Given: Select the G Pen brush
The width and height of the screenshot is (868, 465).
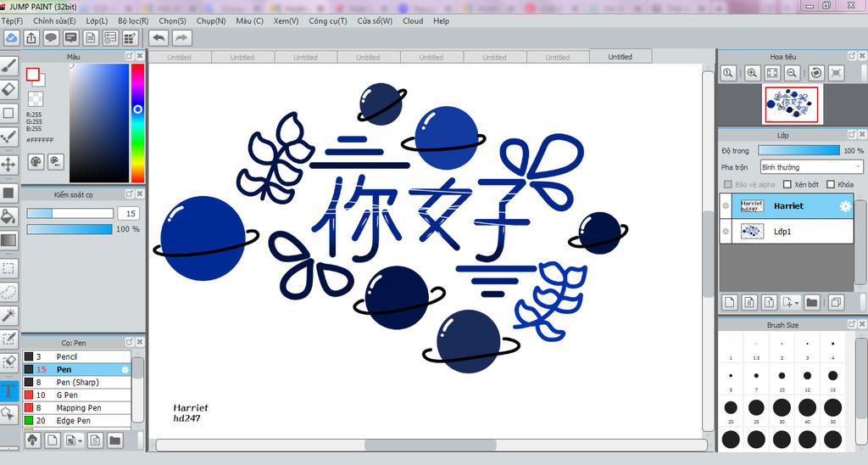Looking at the screenshot, I should [x=77, y=395].
